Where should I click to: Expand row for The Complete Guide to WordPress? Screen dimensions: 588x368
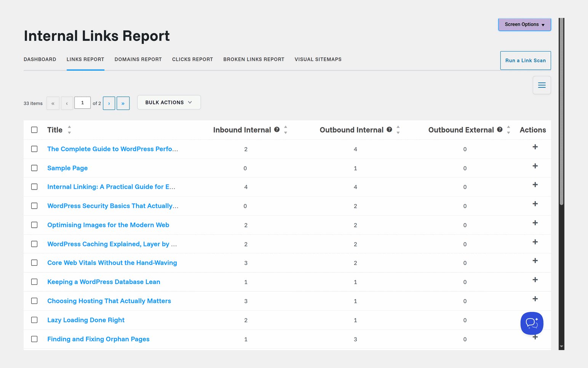point(535,147)
